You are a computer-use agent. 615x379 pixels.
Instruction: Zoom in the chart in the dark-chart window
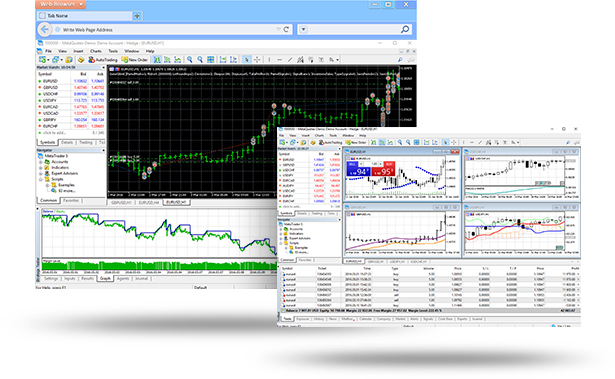pyautogui.click(x=189, y=60)
